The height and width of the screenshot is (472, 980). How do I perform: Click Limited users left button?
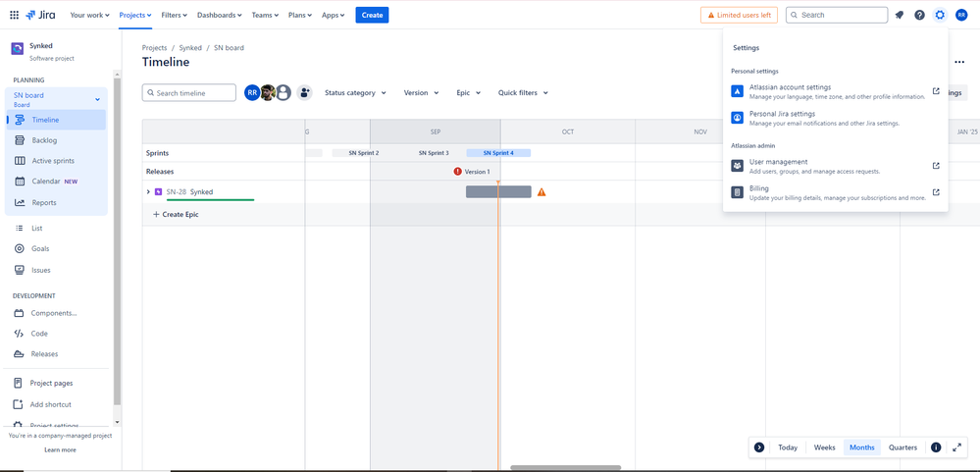[739, 15]
